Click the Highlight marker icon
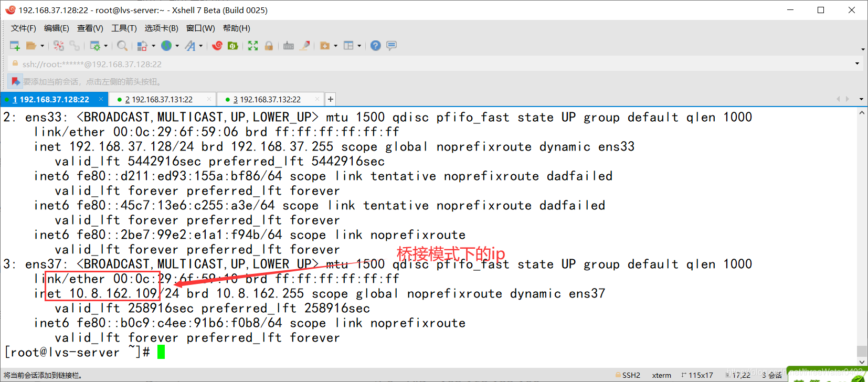Screen dimensions: 868x382 [x=304, y=46]
